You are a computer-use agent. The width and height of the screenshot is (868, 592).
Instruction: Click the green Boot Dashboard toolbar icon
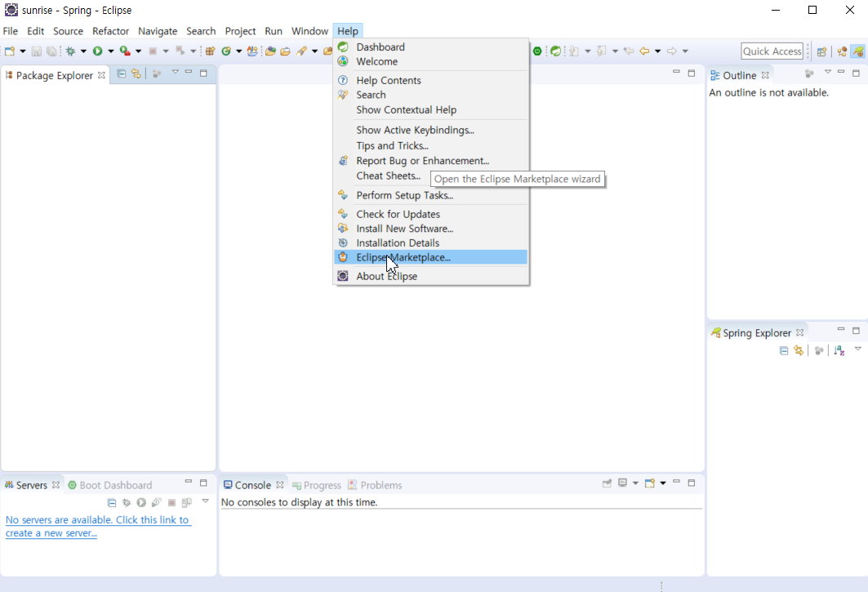pos(537,51)
